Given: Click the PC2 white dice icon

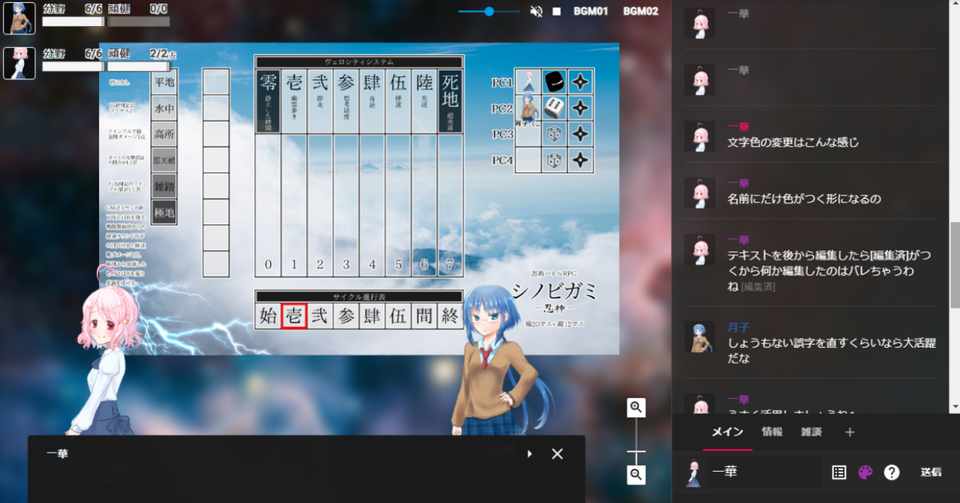Looking at the screenshot, I should [553, 108].
